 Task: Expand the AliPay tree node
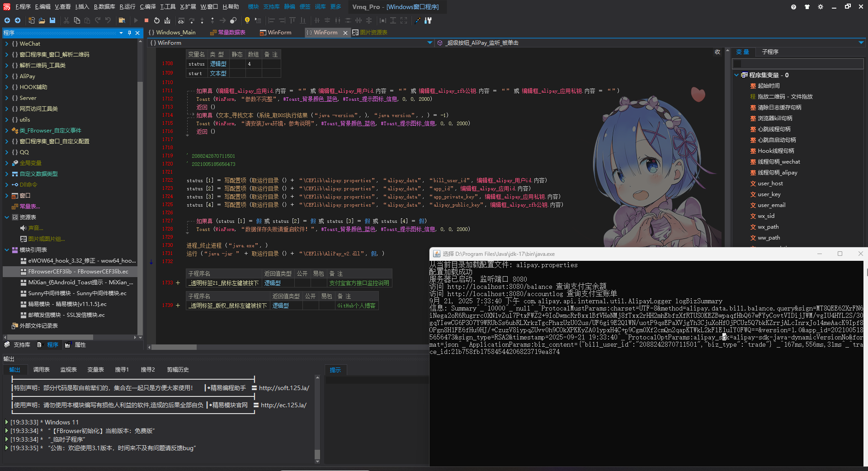(7, 76)
